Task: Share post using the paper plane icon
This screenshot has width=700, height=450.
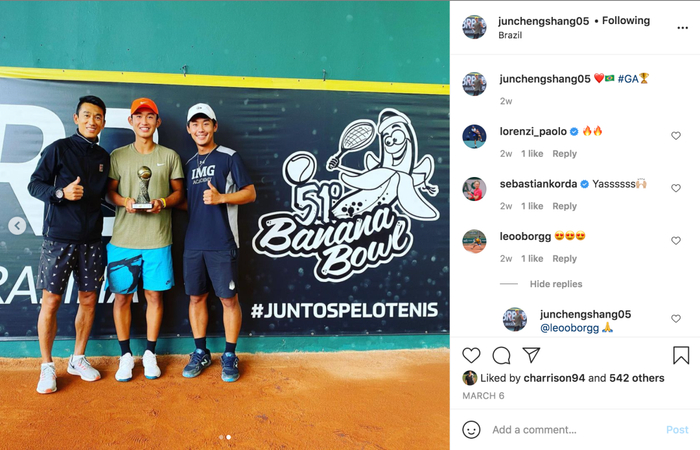Action: point(531,355)
